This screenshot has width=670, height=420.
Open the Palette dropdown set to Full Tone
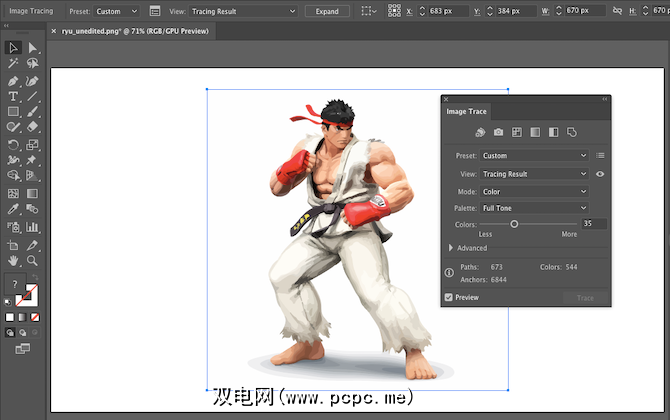tap(534, 207)
